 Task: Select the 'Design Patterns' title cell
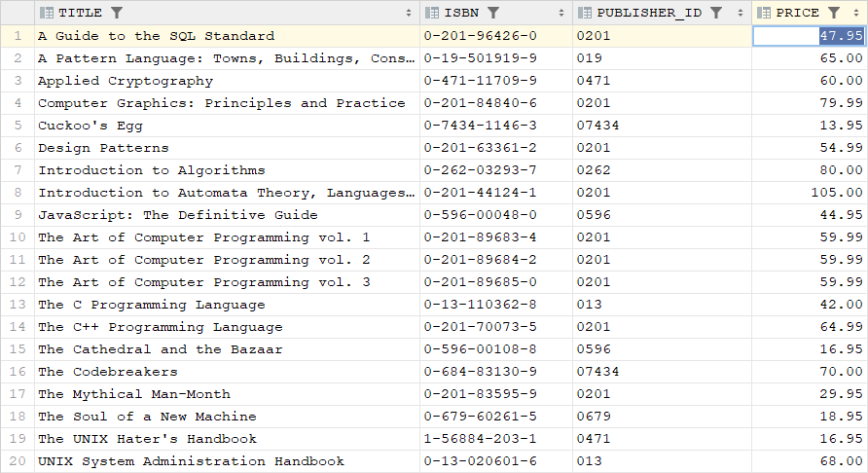click(227, 148)
